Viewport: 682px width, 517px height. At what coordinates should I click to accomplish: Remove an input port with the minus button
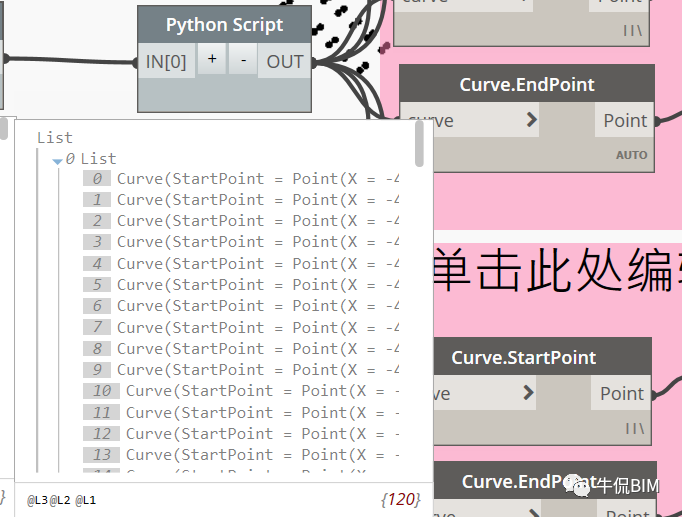click(x=243, y=59)
